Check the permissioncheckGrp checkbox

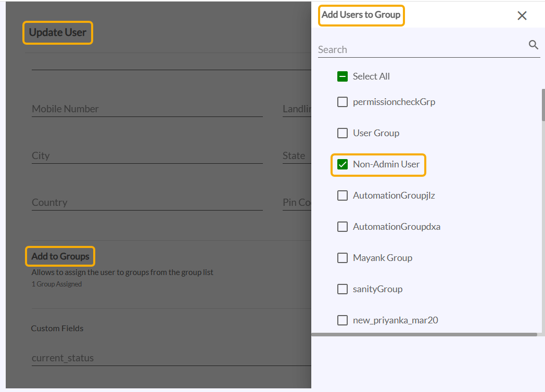click(x=343, y=102)
